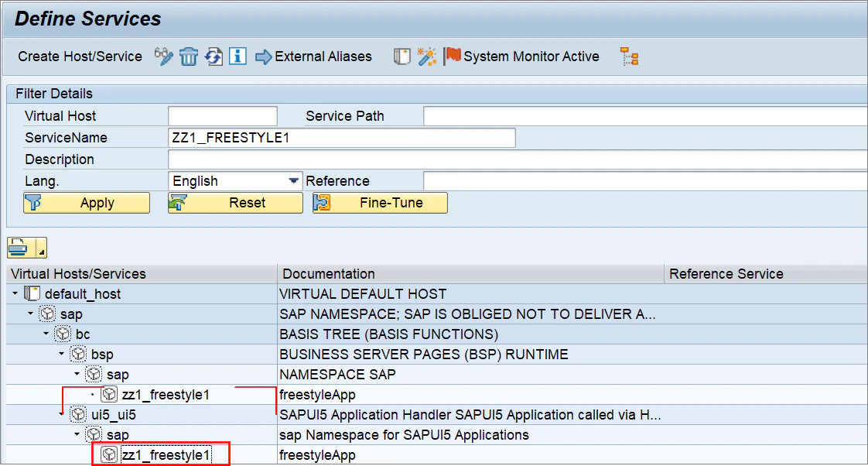Click the display/change glasses-and-pencil icon

tap(163, 57)
